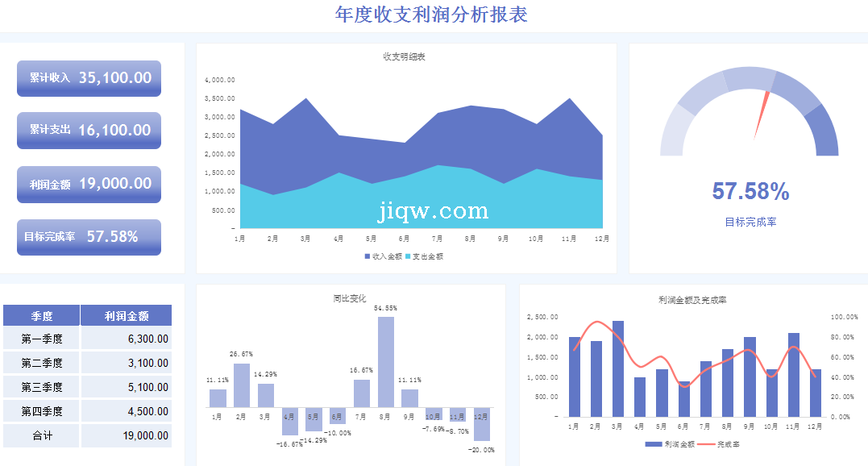Click the 8月 bar labeled 54.55%
This screenshot has height=466, width=868.
[x=386, y=361]
